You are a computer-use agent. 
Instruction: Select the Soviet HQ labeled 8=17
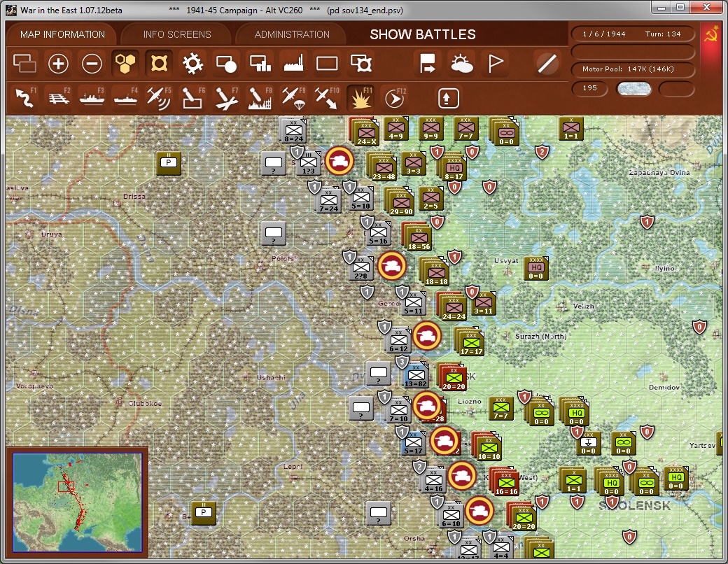[x=454, y=168]
